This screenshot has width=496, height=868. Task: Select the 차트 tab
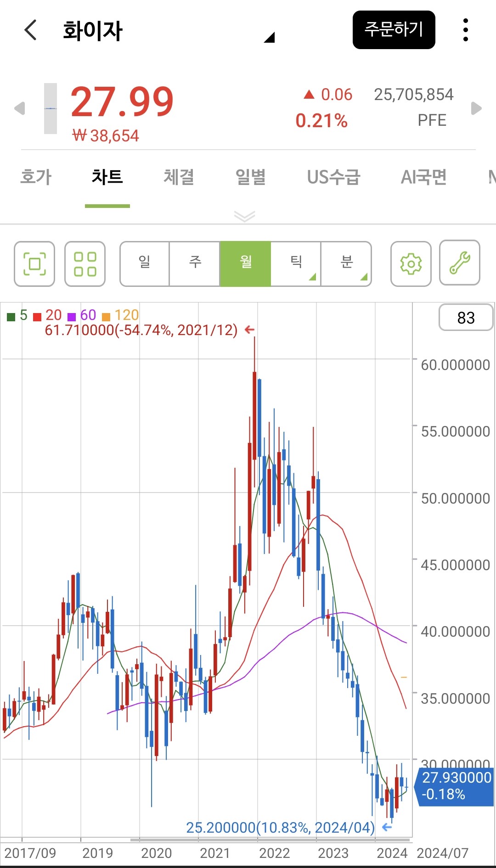tap(107, 177)
